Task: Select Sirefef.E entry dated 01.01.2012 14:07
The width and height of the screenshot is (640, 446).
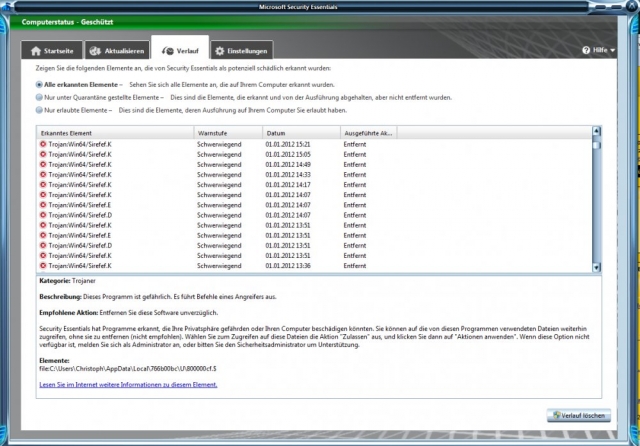Action: tap(314, 205)
